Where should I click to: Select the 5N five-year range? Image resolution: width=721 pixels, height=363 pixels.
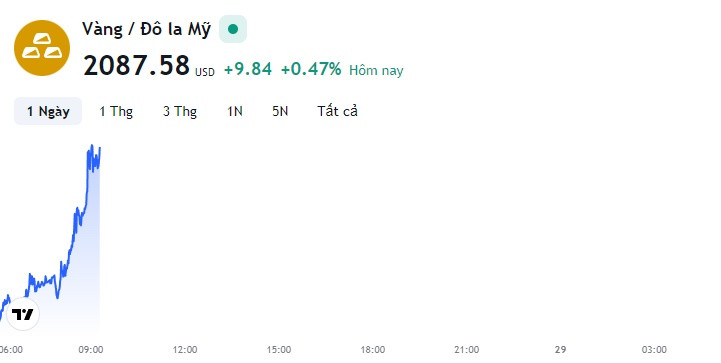(280, 111)
